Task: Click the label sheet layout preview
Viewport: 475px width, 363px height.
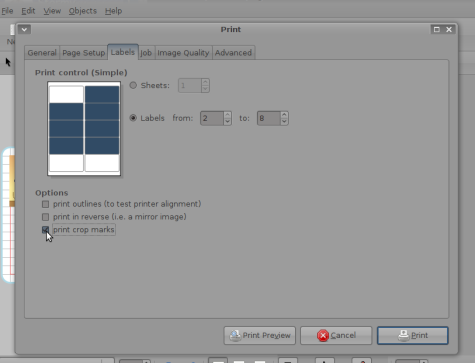Action: tap(84, 128)
